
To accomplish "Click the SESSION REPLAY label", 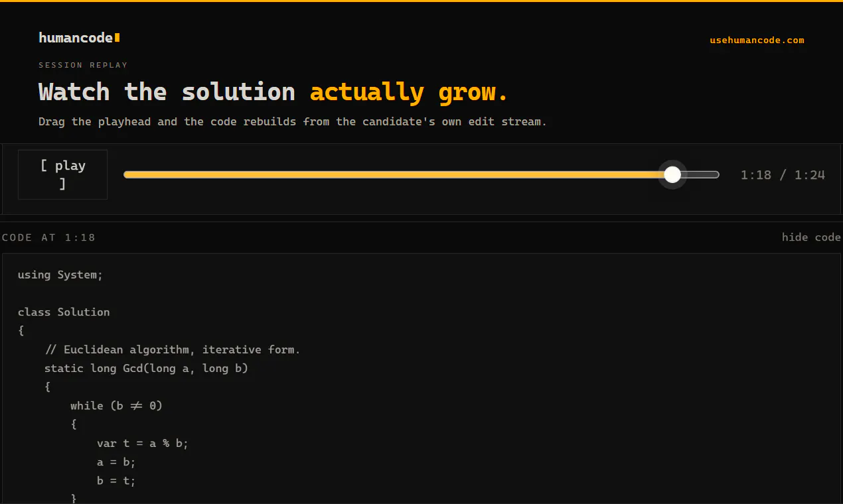I will (83, 65).
